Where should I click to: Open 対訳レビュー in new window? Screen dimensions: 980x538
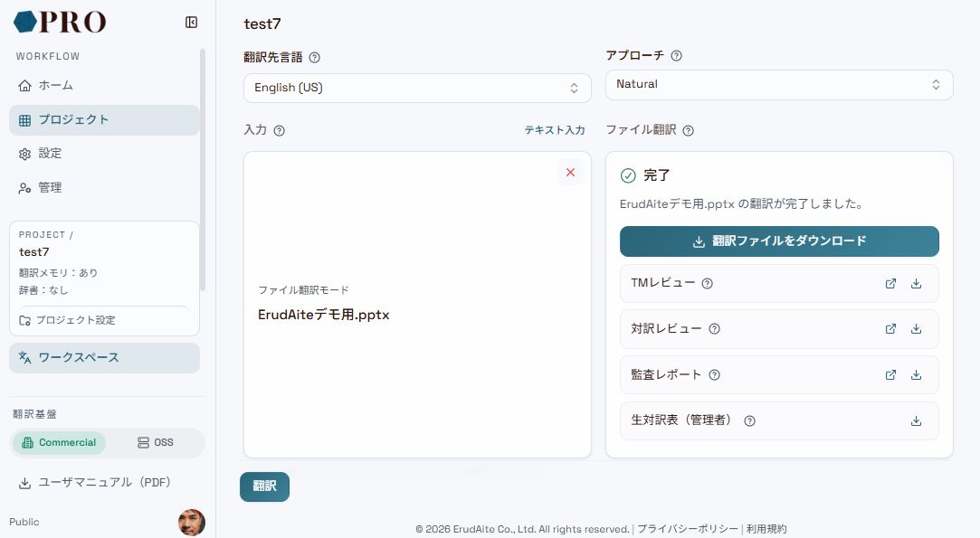[x=890, y=328]
